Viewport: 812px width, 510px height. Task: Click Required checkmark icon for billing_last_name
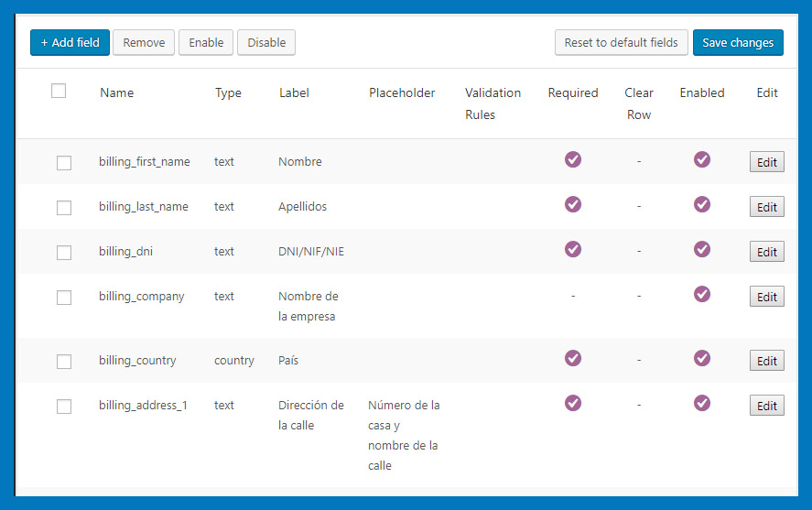coord(573,204)
